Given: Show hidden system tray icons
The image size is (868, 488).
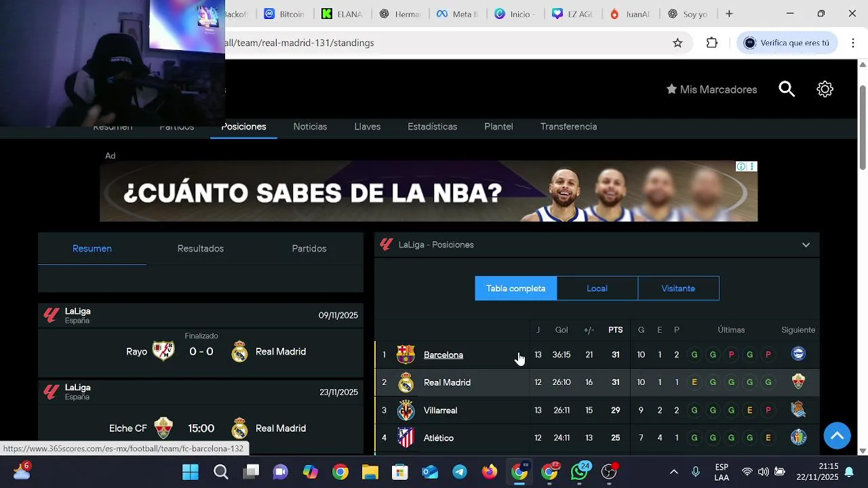Looking at the screenshot, I should point(673,472).
